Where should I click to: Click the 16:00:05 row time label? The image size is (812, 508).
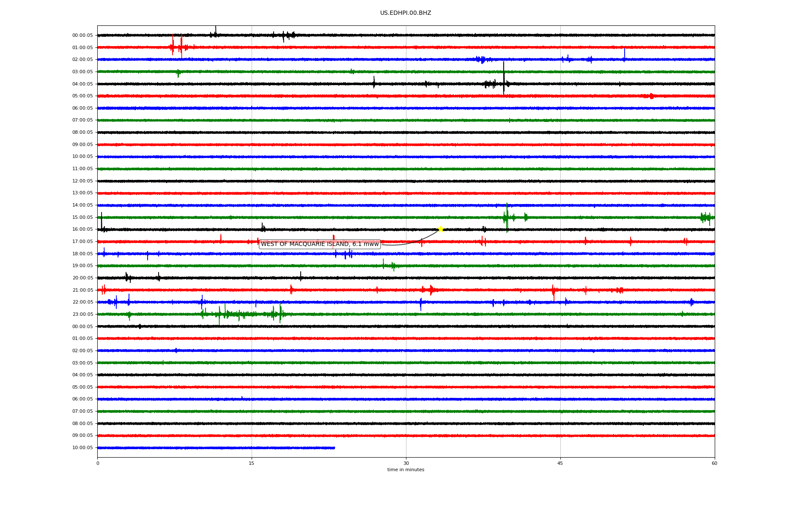(x=82, y=229)
